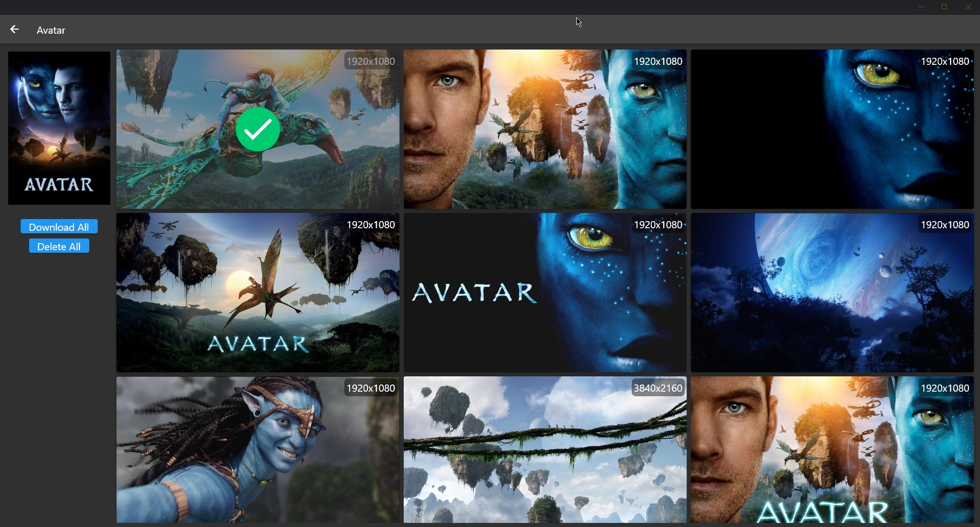The height and width of the screenshot is (527, 980).
Task: Click the Delete All button
Action: [59, 246]
